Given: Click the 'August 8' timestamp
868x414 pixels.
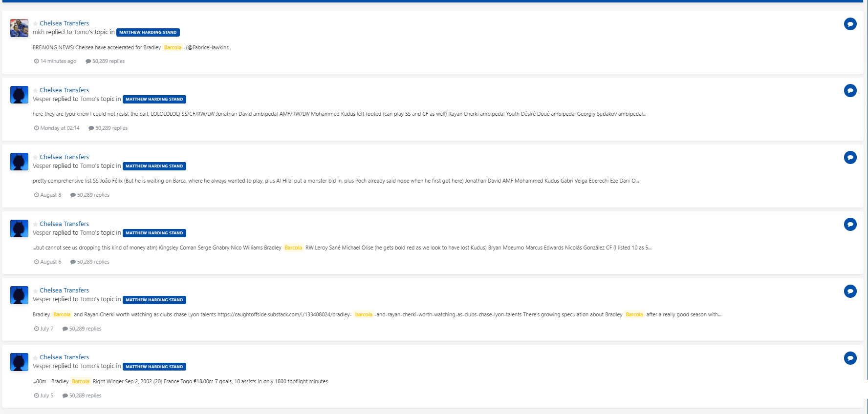Looking at the screenshot, I should [48, 195].
